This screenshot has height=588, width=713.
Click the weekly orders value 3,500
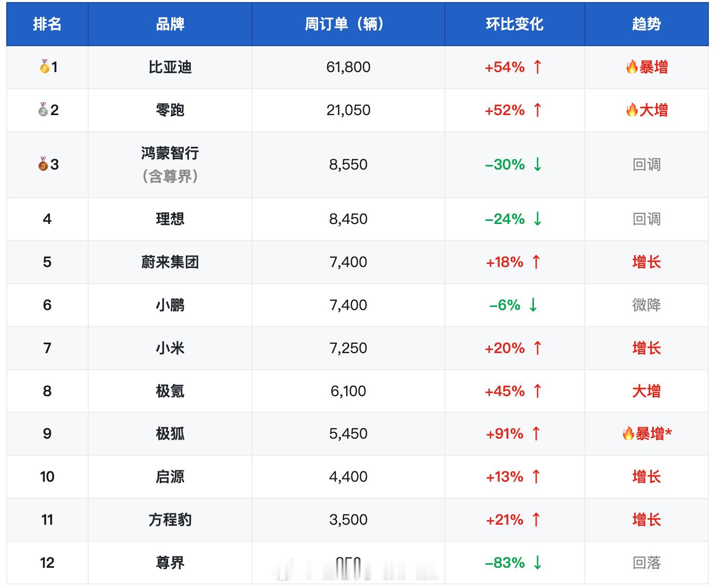tap(348, 520)
